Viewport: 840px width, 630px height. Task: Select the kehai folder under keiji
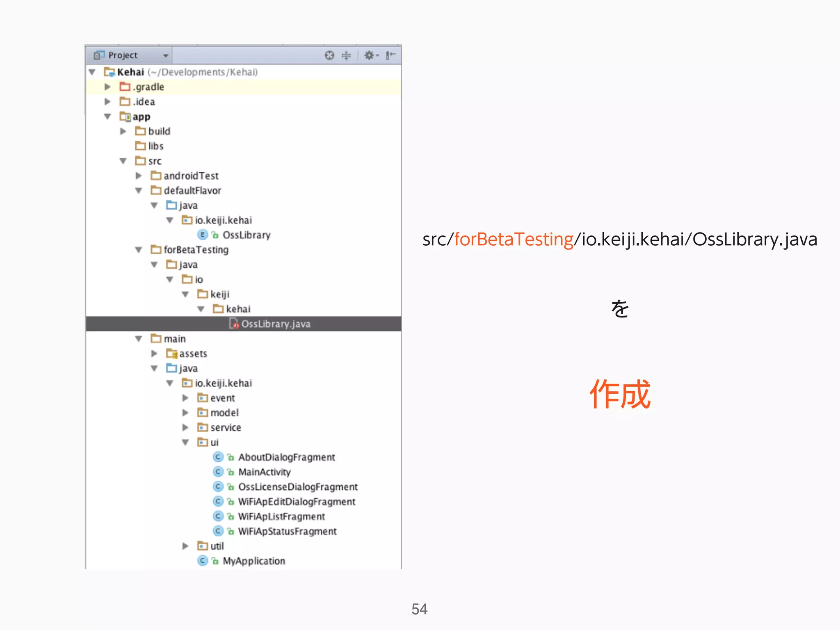tap(238, 309)
